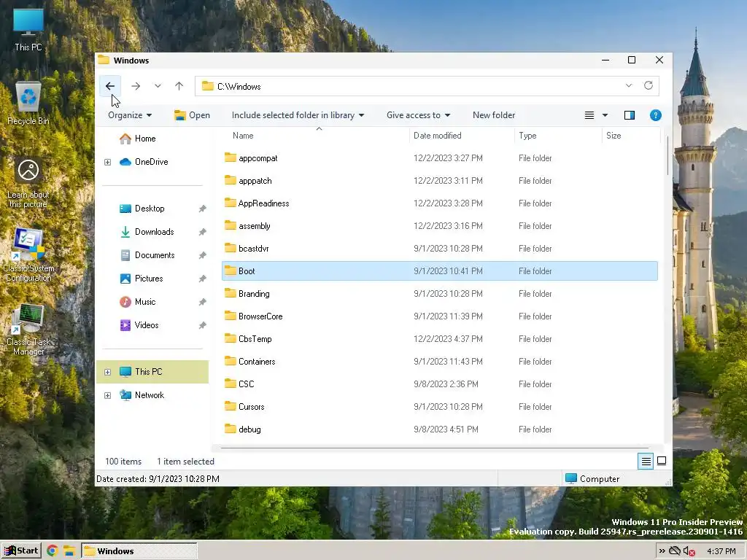Sort by the Size column header
Screen dimensions: 747x560
coord(631,136)
